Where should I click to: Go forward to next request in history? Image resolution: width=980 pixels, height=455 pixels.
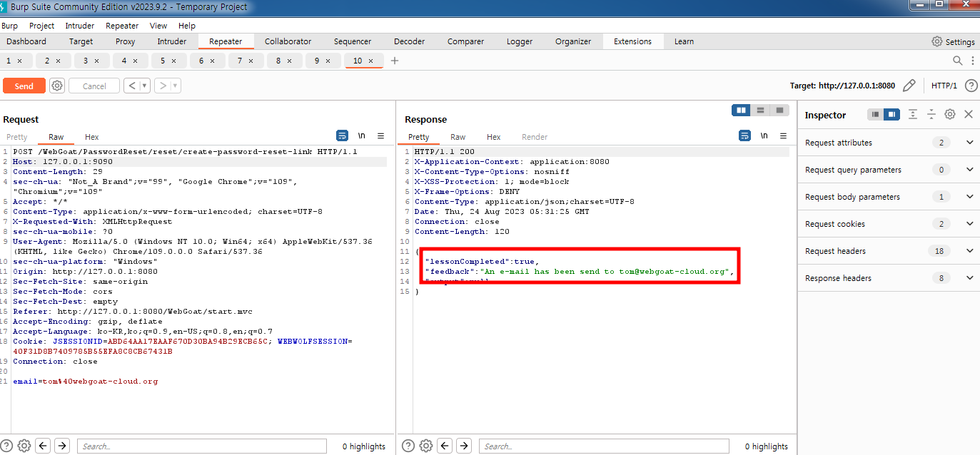click(163, 86)
